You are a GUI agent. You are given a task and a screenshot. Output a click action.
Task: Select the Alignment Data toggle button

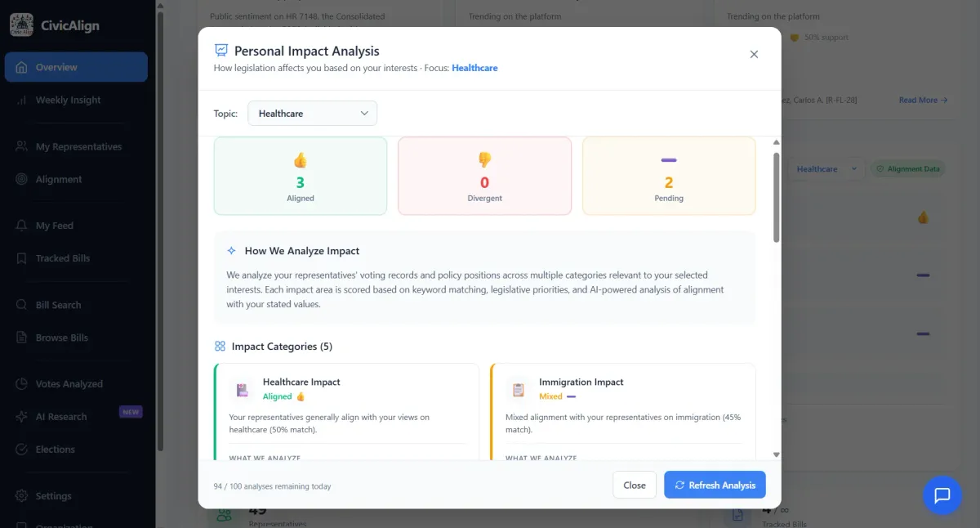[908, 168]
